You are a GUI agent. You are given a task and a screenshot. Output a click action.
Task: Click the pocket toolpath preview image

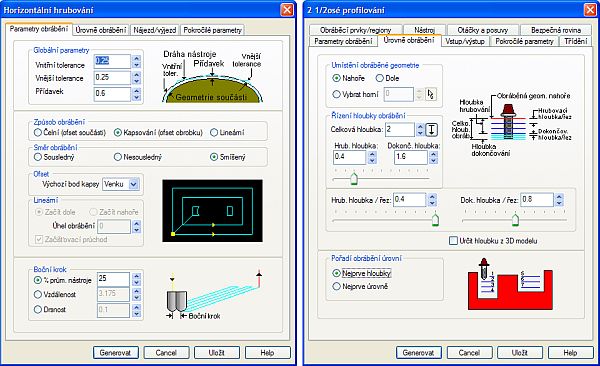(x=212, y=211)
